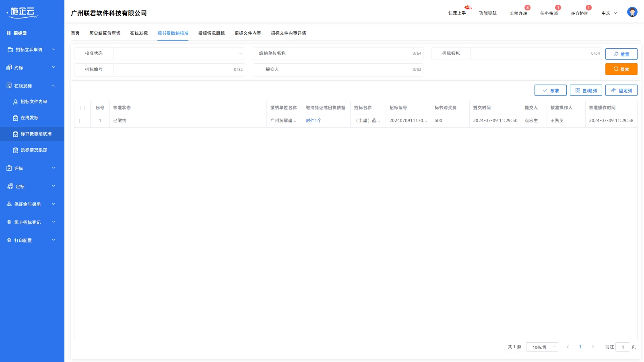Click the orange 搜索 button
Viewport: 644px width, 362px height.
(x=621, y=69)
